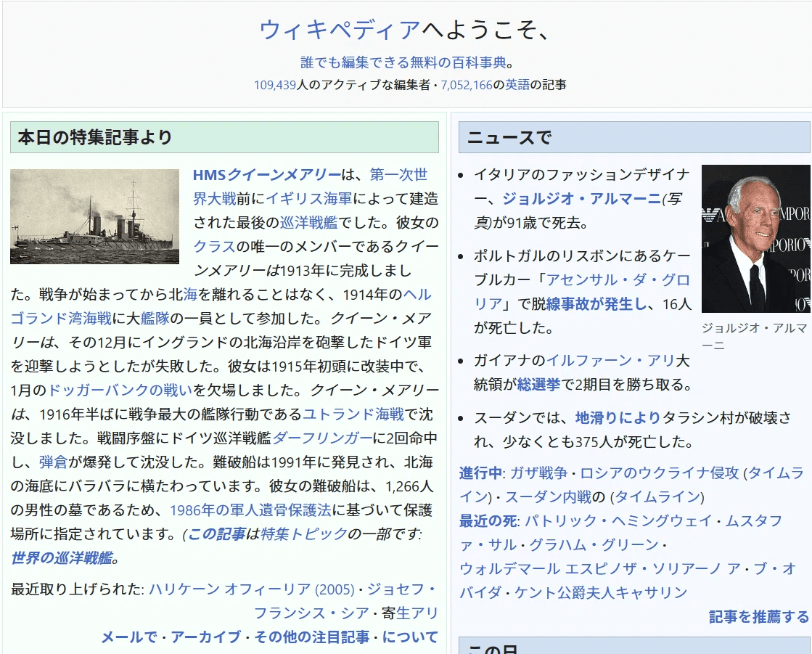812x654 pixels.
Task: Open the 109,439 active editors link
Action: [275, 85]
